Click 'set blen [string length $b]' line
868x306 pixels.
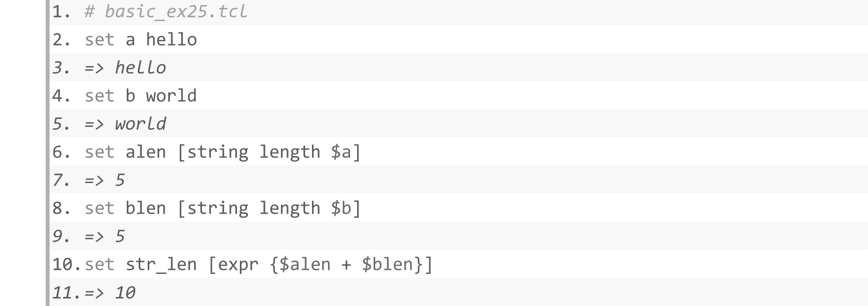[x=223, y=208]
